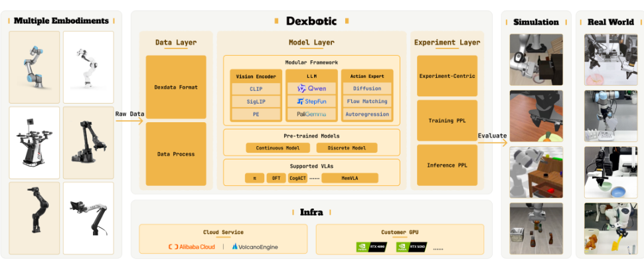Click the Dexdata Format block
644x261 pixels.
[176, 87]
